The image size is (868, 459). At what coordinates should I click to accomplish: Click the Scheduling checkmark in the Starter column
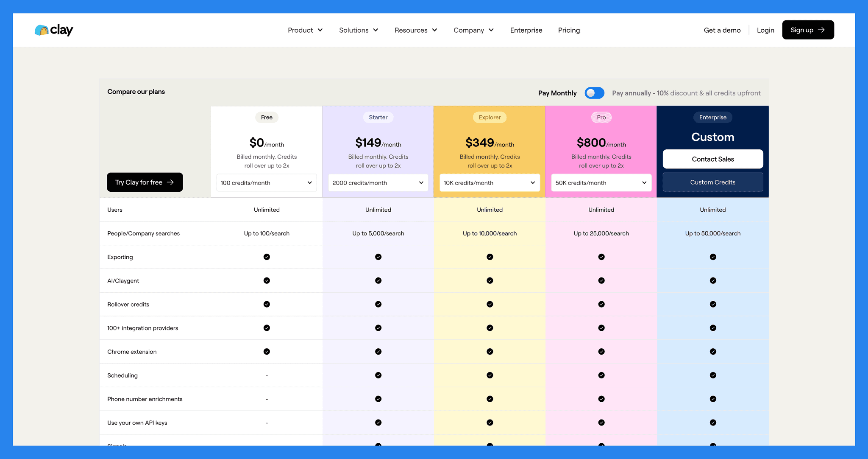point(378,375)
